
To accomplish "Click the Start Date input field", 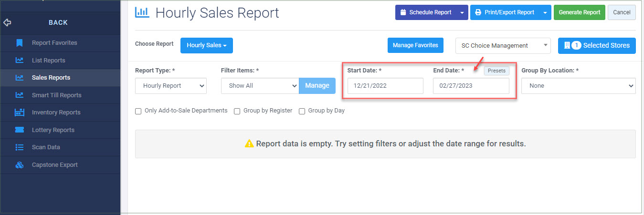I will [385, 86].
